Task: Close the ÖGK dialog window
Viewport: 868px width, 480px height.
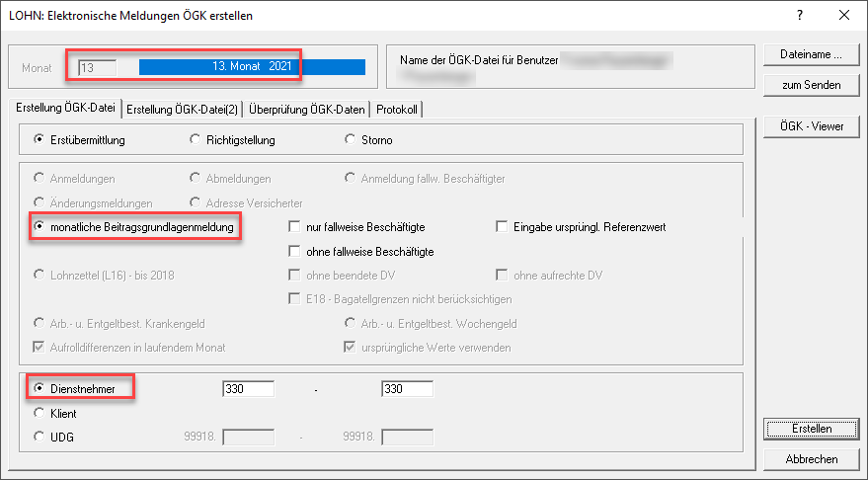Action: coord(843,16)
